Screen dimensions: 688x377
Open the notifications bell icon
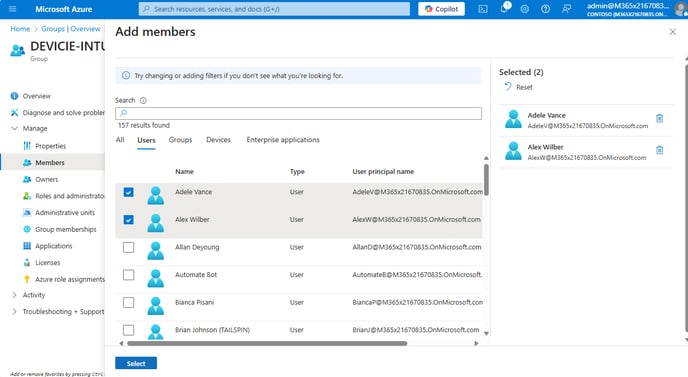[x=504, y=8]
